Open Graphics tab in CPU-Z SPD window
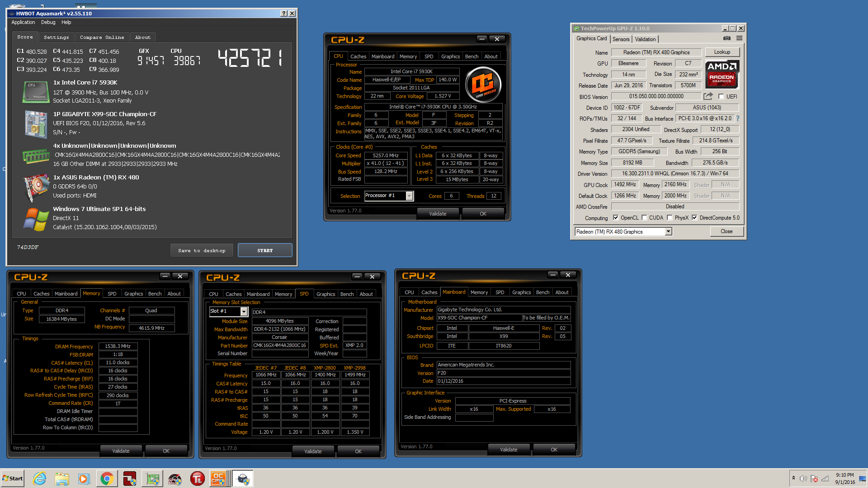This screenshot has width=868, height=488. [x=325, y=294]
